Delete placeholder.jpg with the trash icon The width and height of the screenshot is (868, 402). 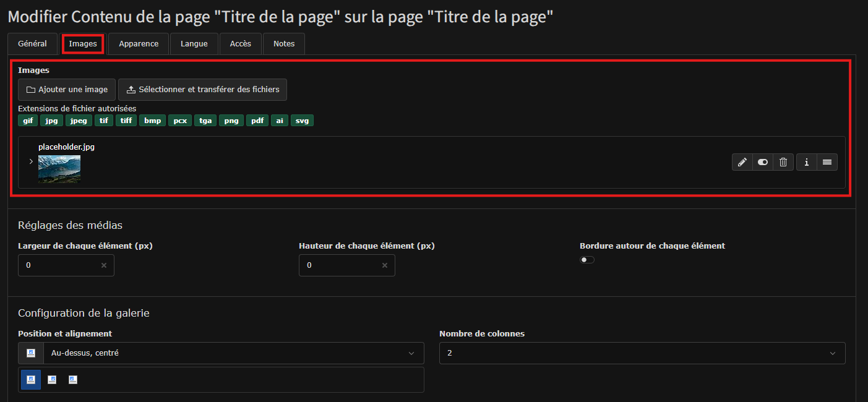[783, 162]
